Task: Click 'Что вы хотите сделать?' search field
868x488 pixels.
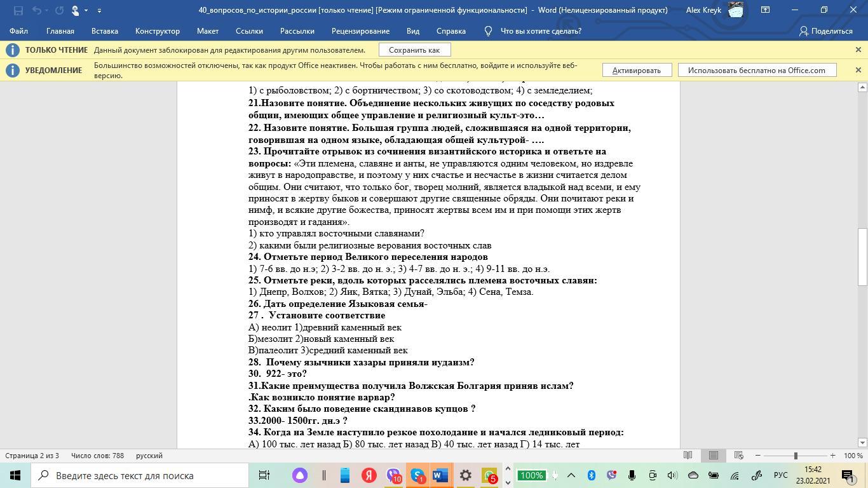Action: [x=541, y=31]
